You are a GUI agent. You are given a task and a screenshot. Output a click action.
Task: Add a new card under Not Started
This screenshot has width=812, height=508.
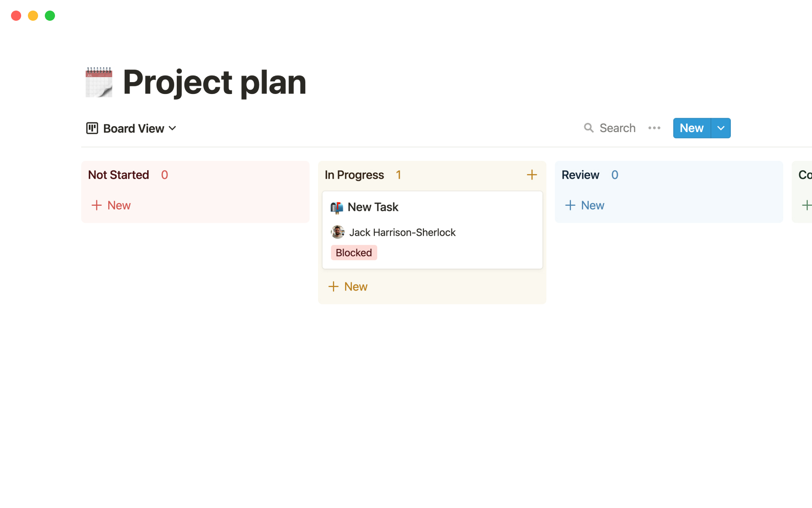pos(111,205)
